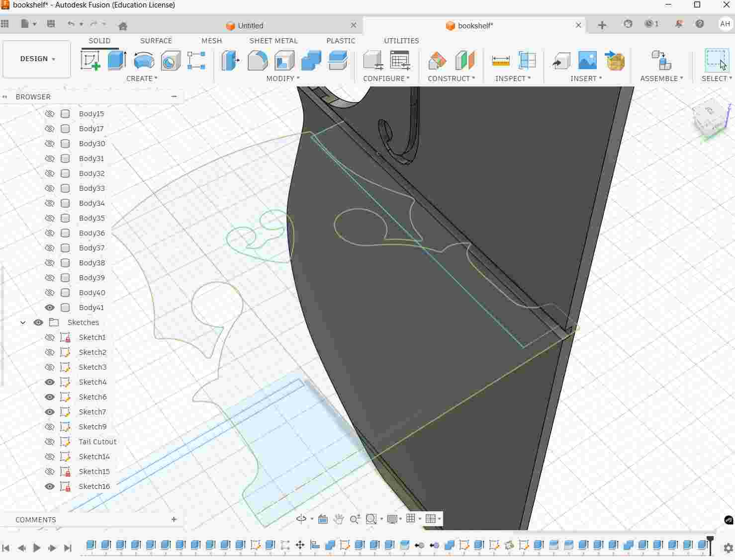The height and width of the screenshot is (560, 735).
Task: Toggle visibility of Body30
Action: point(50,144)
